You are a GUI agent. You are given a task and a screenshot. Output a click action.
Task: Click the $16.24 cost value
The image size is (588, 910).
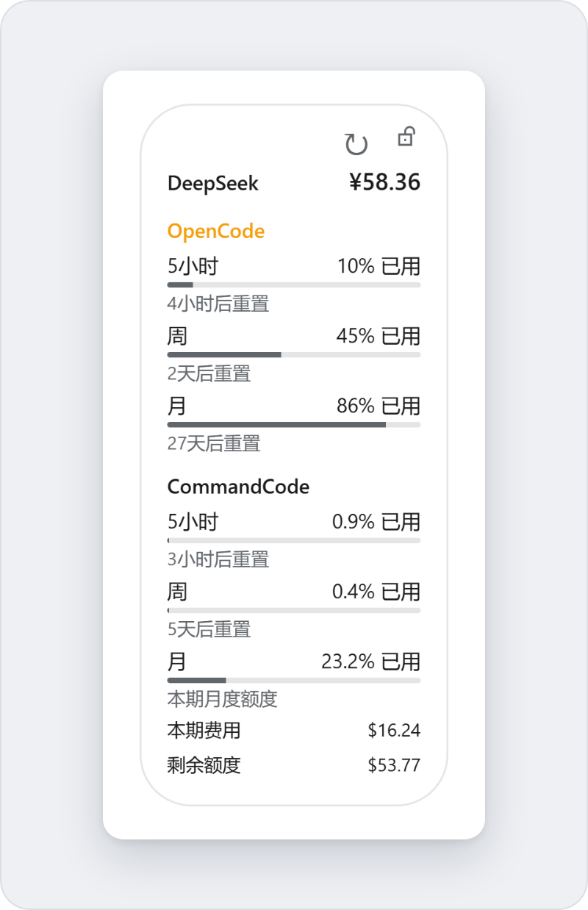point(394,730)
